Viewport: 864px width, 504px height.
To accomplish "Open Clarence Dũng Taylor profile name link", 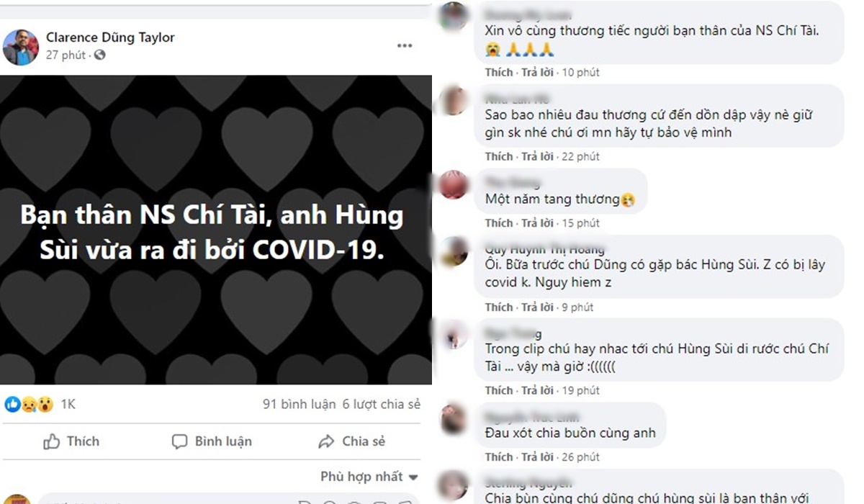I will (110, 37).
